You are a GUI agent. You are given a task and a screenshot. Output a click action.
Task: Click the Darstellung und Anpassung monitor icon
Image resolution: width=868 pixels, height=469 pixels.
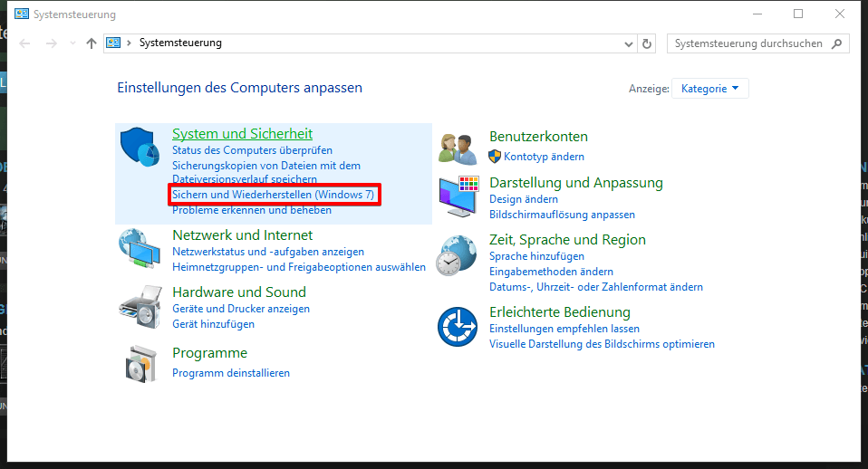coord(458,196)
